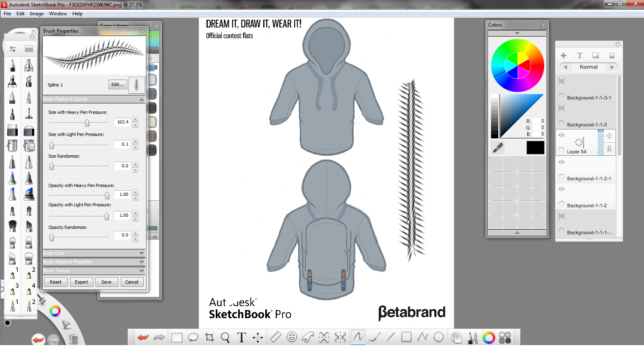The height and width of the screenshot is (362, 644).
Task: Open the Edit menu
Action: (x=21, y=14)
